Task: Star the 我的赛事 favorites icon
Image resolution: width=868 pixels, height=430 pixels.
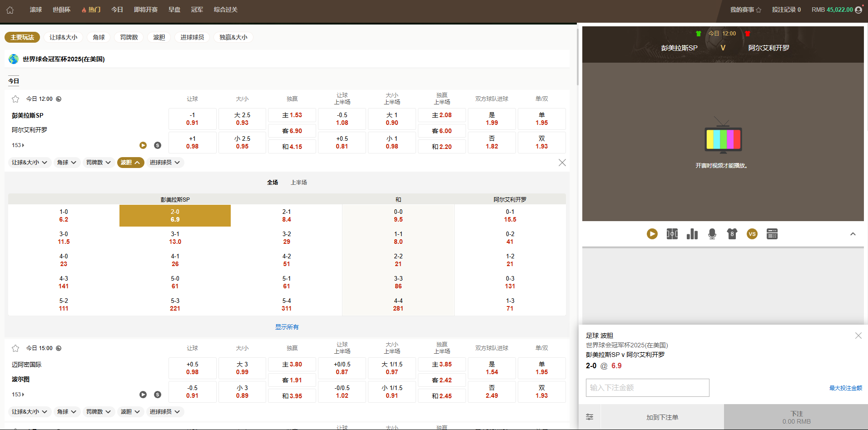Action: tap(759, 10)
